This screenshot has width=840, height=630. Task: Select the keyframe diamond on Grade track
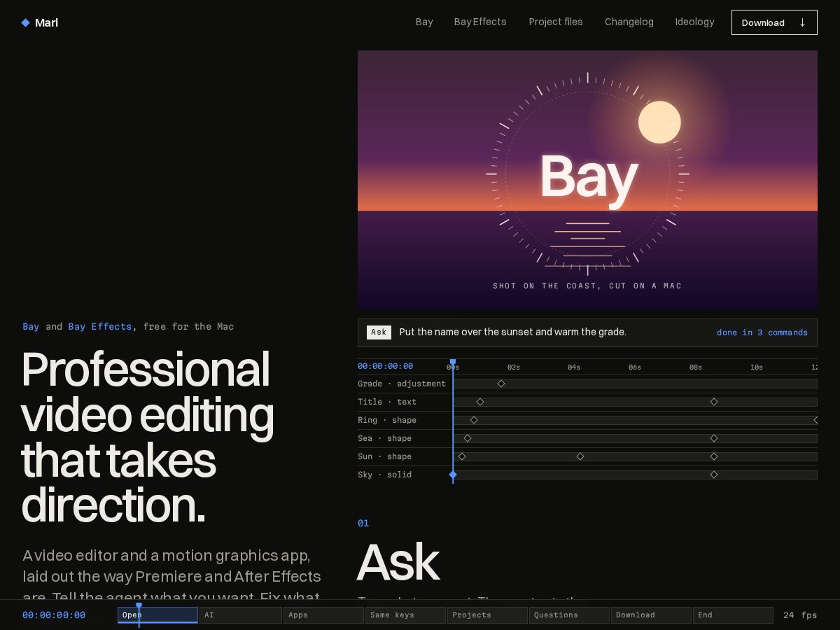click(x=501, y=384)
